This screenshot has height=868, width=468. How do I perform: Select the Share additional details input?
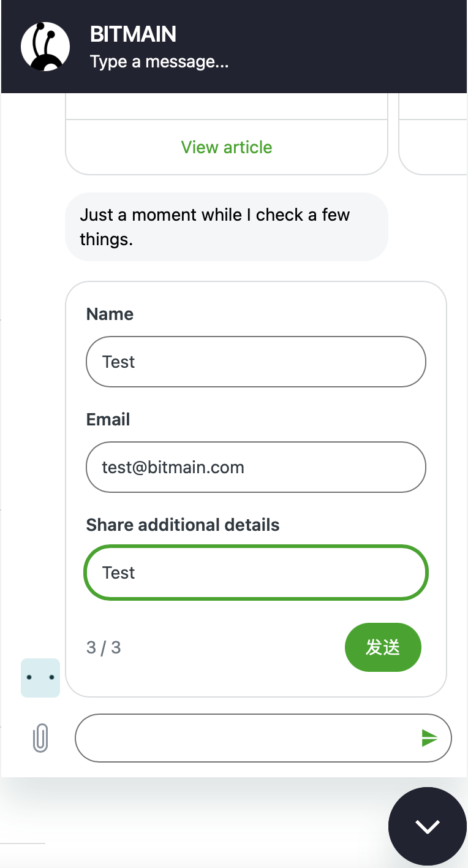(256, 573)
